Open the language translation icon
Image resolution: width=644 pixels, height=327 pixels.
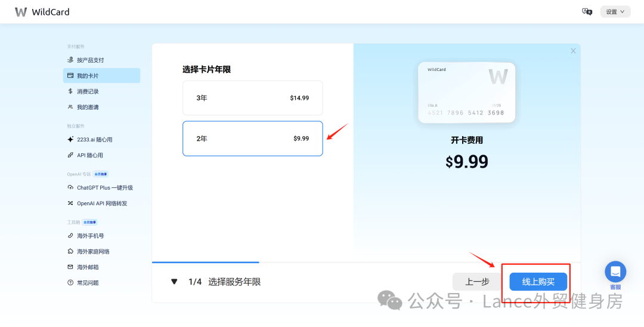[587, 11]
